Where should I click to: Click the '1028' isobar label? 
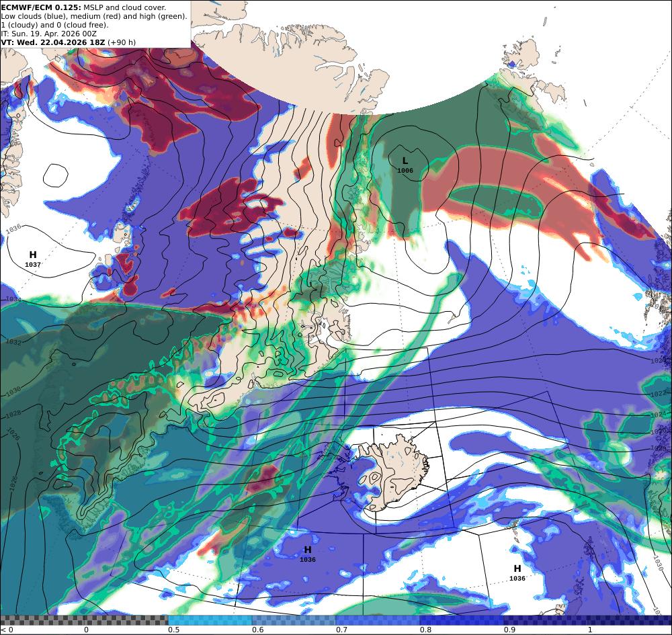(13, 414)
